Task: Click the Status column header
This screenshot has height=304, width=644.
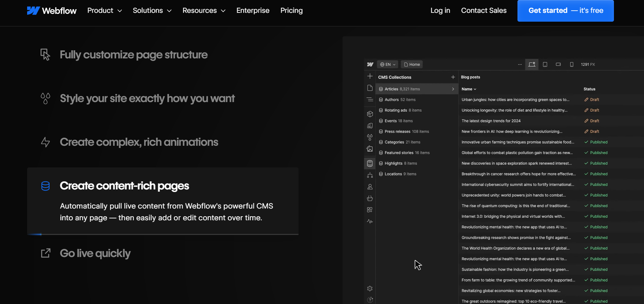Action: point(589,89)
